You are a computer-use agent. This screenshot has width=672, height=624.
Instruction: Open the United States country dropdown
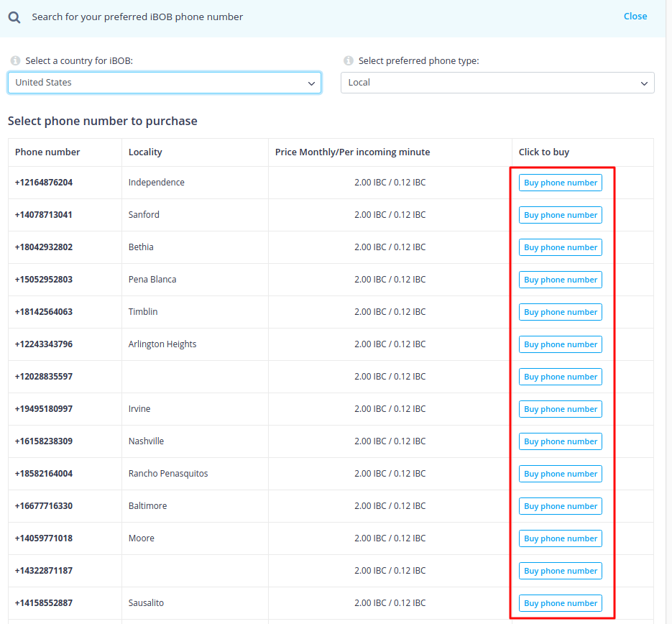click(x=165, y=83)
